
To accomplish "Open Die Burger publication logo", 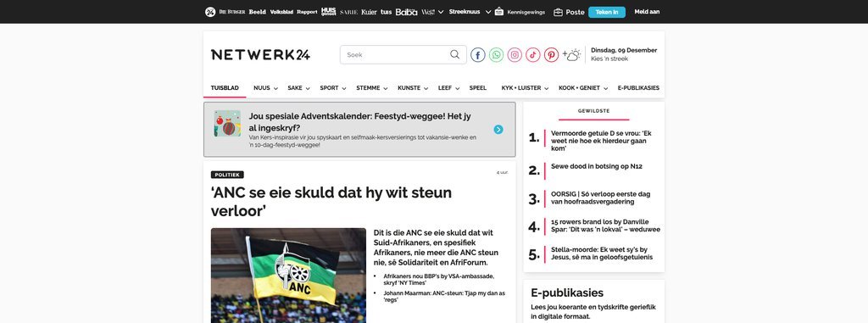I will (232, 12).
